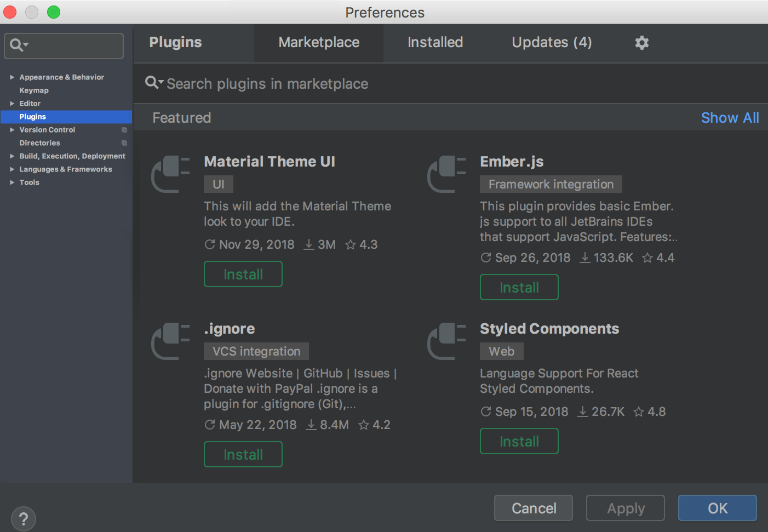Open the Ember.js plugin title
Viewport: 768px width, 532px height.
point(512,162)
